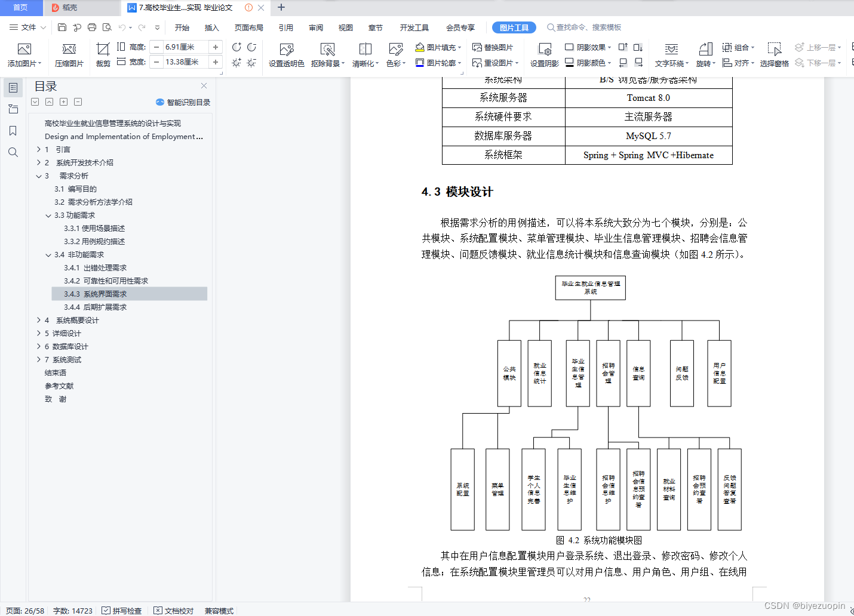Select 3.4.4 后期扩展需求 in outline

[x=96, y=307]
